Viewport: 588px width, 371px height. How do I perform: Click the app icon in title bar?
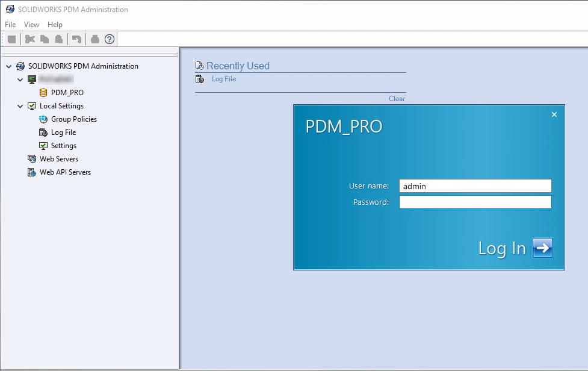(10, 9)
